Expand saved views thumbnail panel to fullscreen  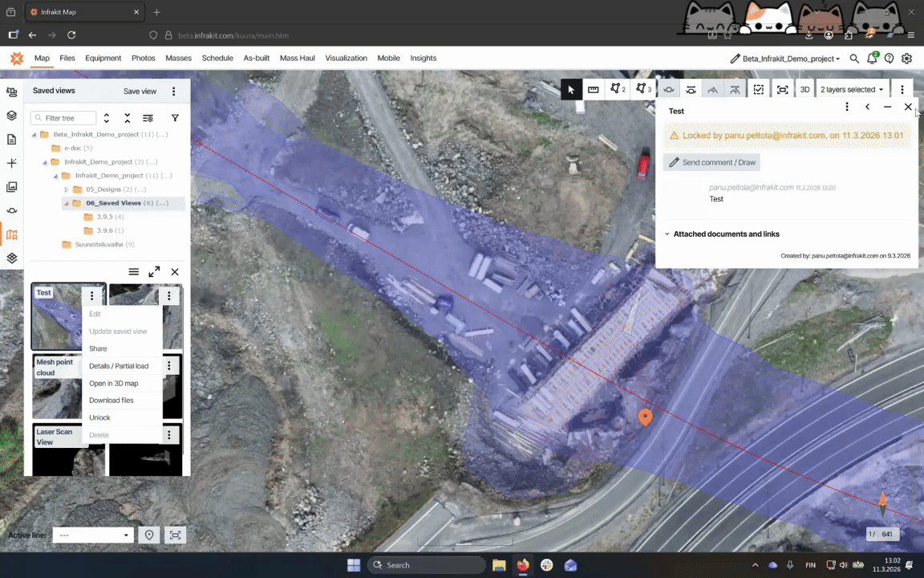(154, 272)
